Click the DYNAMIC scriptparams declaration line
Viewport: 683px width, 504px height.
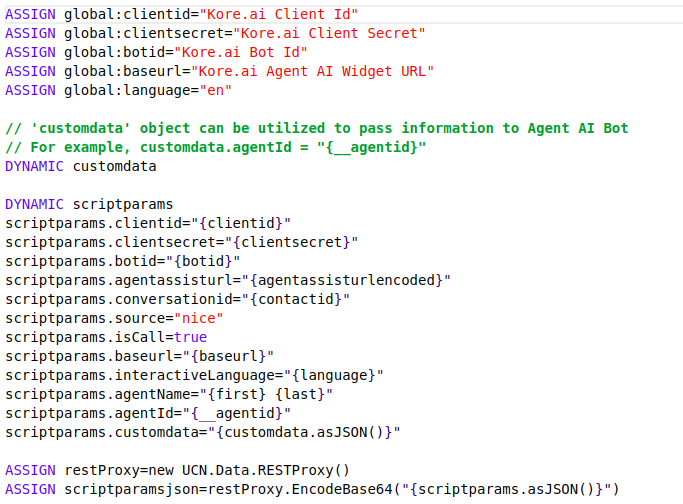point(89,204)
